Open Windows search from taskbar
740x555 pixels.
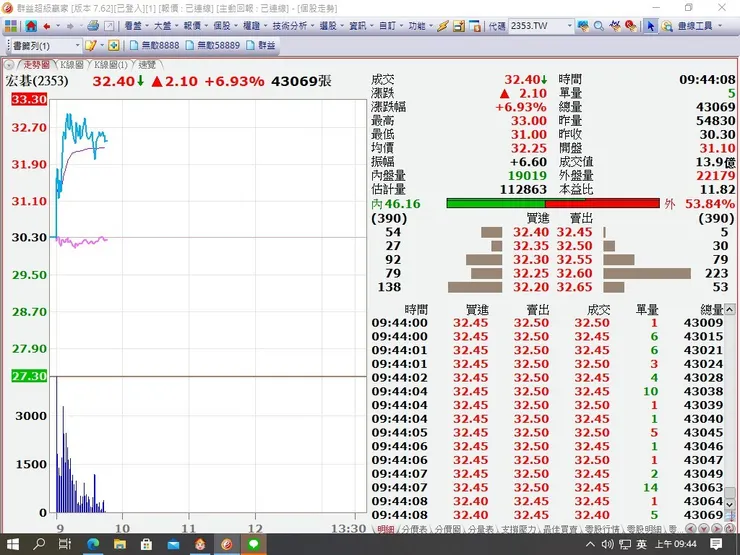(39, 545)
